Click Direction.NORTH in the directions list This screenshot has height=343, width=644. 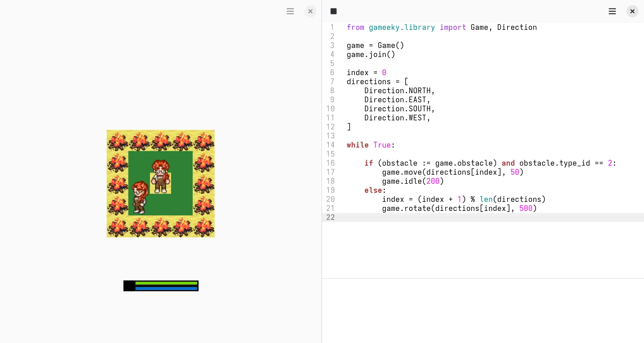(399, 91)
